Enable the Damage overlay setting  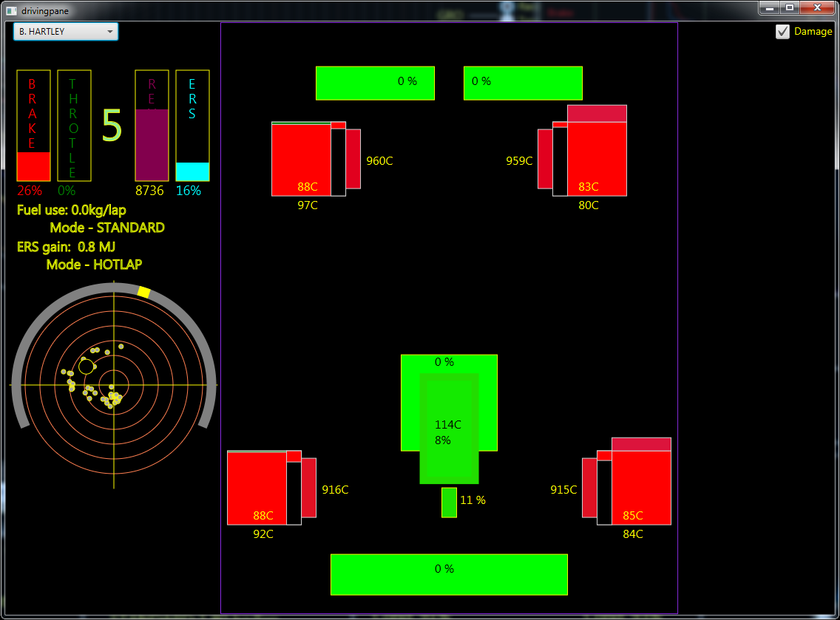[x=782, y=32]
